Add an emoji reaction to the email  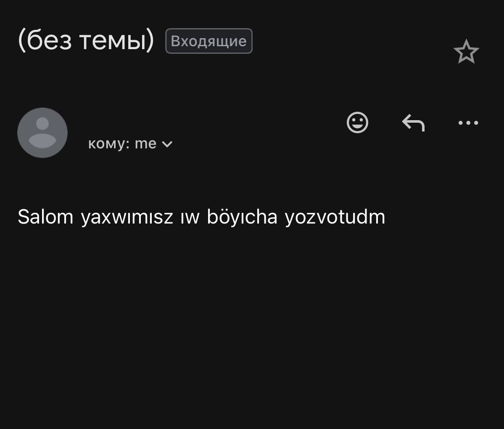point(357,123)
